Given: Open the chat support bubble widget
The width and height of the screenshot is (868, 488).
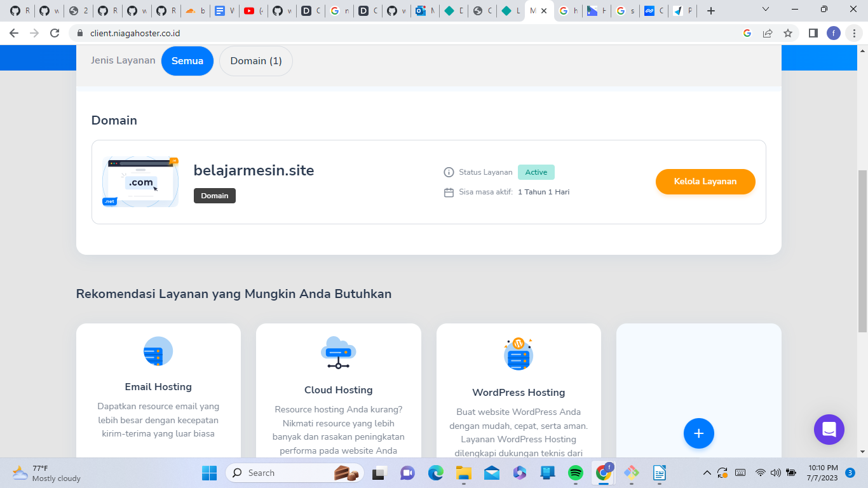Looking at the screenshot, I should [x=829, y=430].
